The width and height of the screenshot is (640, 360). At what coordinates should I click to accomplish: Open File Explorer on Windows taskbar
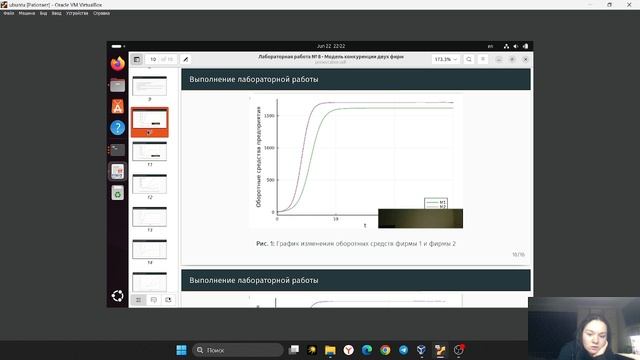[330, 350]
